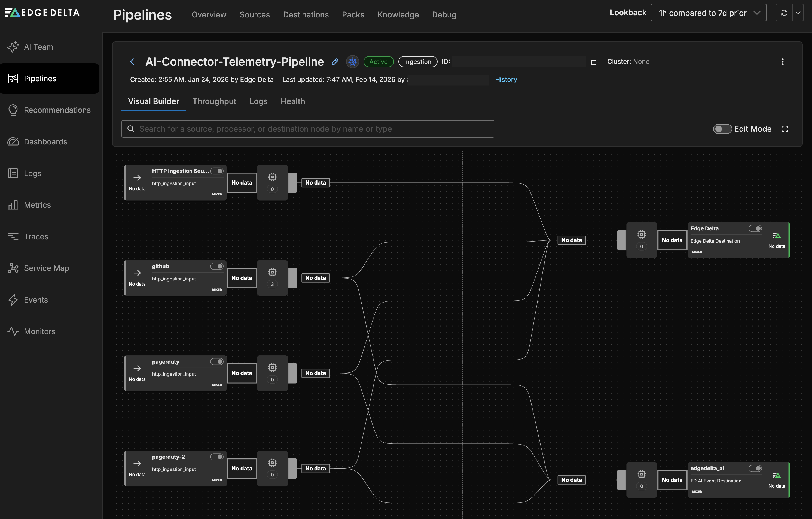Click the node search input field

(x=307, y=129)
